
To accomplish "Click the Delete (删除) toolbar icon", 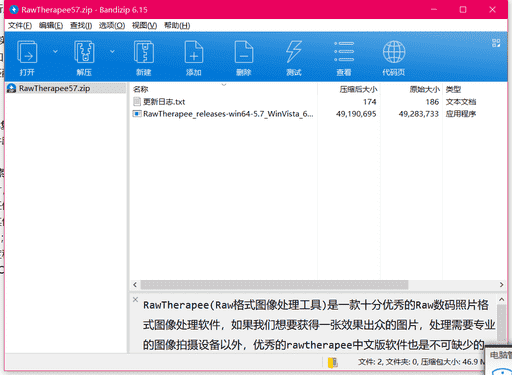I will pos(244,52).
